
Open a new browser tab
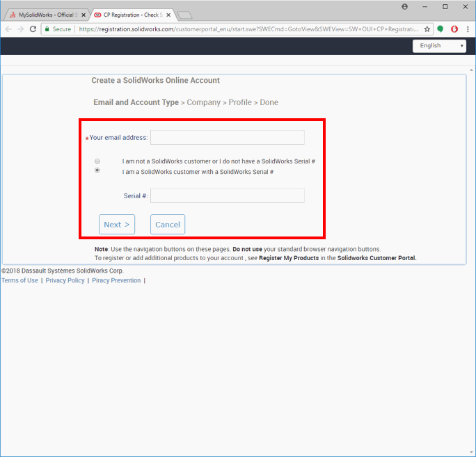(184, 15)
